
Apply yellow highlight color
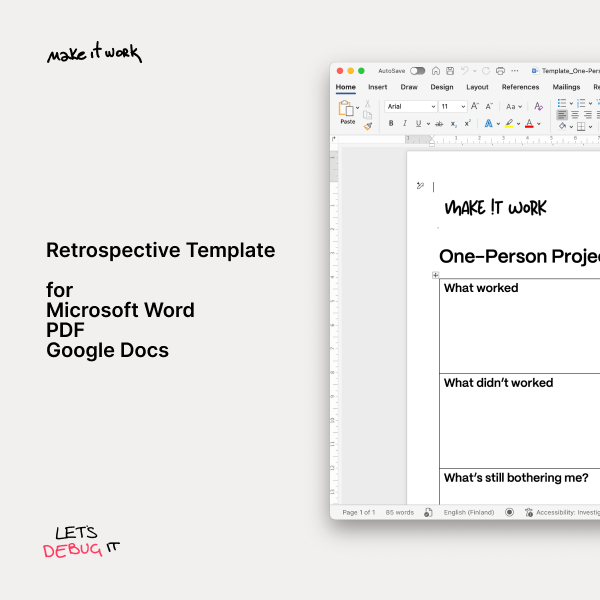pyautogui.click(x=509, y=123)
